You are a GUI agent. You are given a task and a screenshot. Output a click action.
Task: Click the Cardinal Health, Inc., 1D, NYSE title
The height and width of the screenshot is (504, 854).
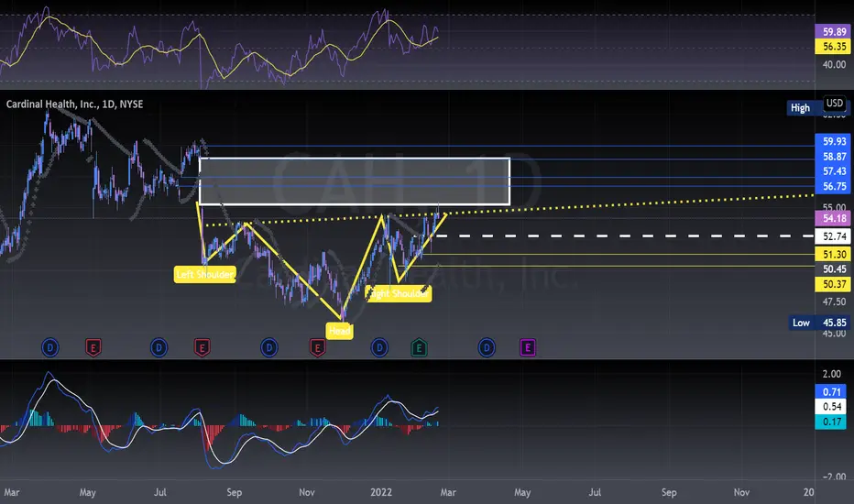pyautogui.click(x=74, y=104)
